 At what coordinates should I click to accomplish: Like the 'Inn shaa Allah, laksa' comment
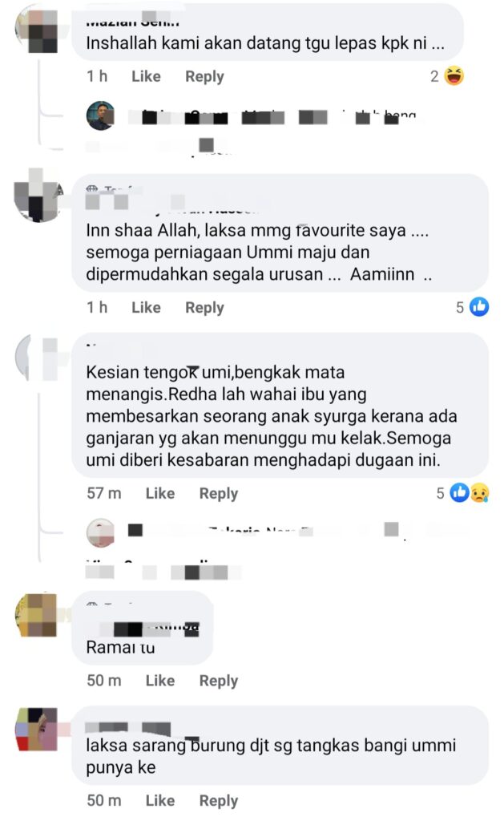pyautogui.click(x=146, y=307)
